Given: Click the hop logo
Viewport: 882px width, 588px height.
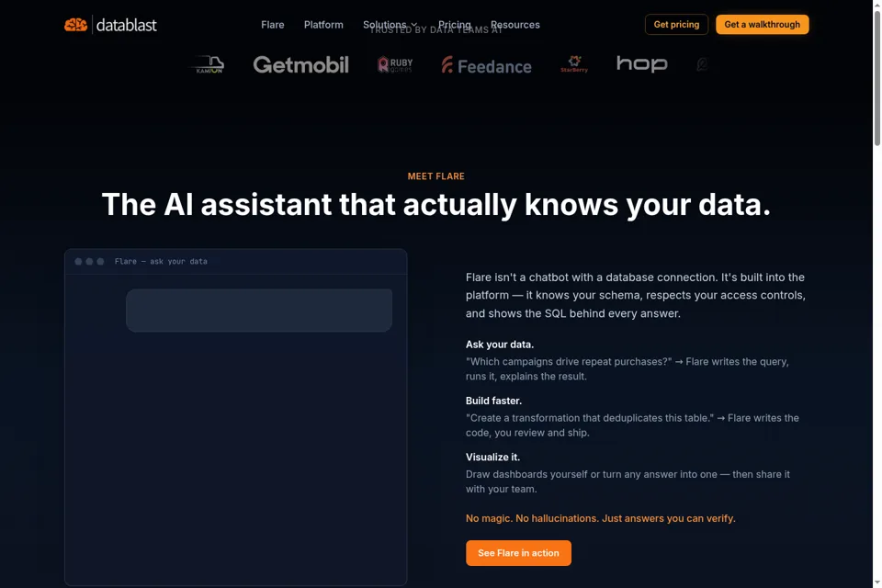Looking at the screenshot, I should coord(642,64).
